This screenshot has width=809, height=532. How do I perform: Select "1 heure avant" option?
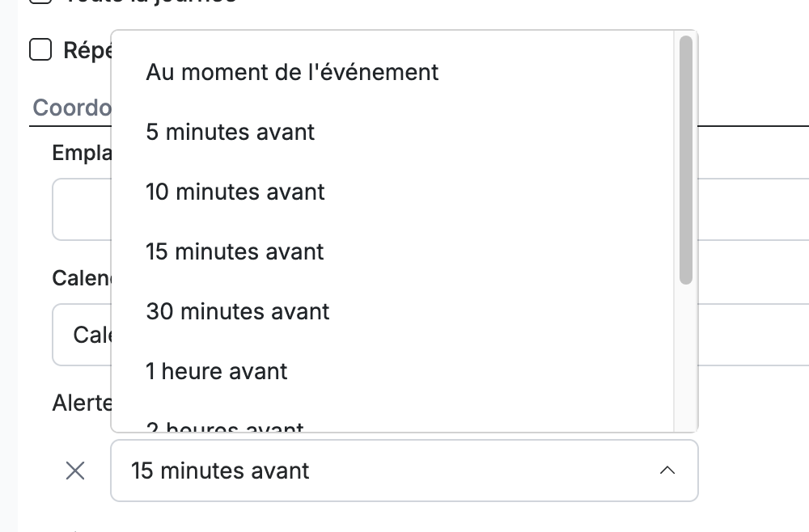(392, 371)
